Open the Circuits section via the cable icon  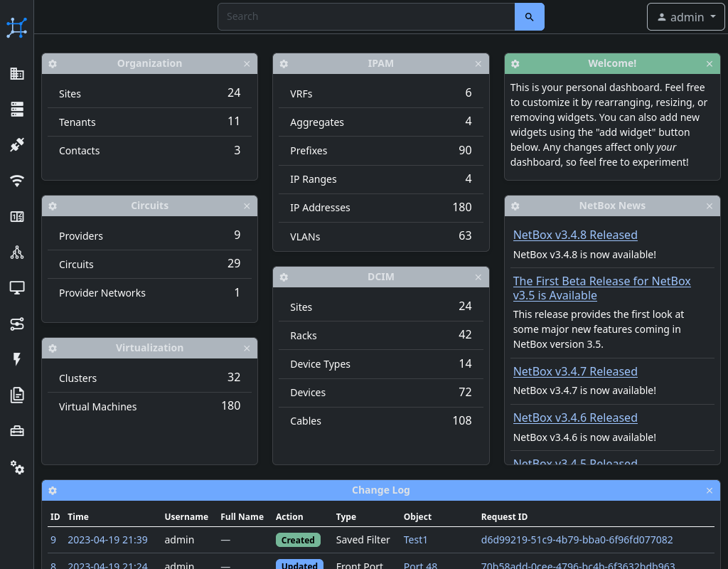point(17,324)
